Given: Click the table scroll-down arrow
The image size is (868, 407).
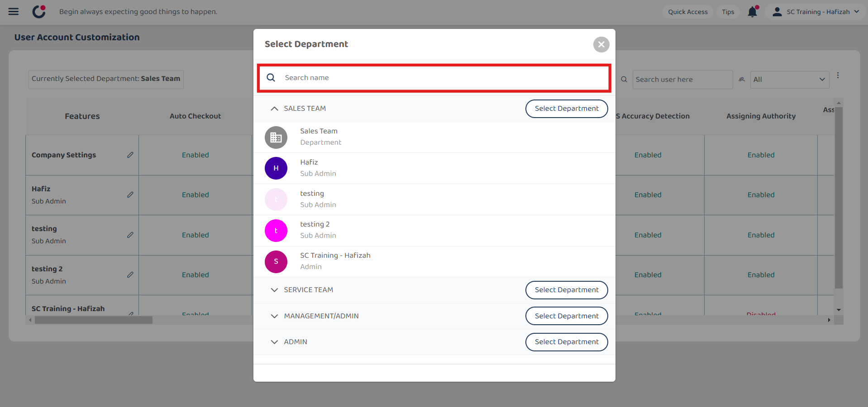Looking at the screenshot, I should [x=839, y=310].
